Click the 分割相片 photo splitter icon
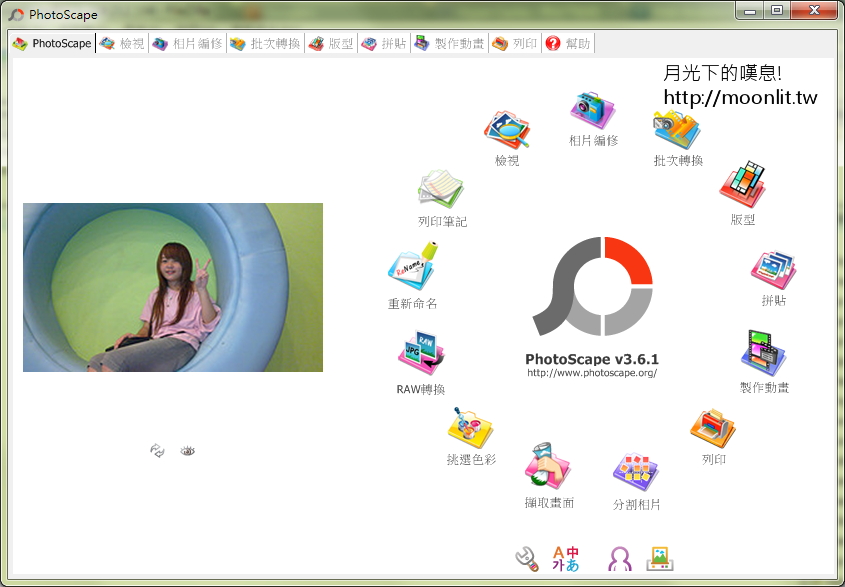 tap(637, 473)
